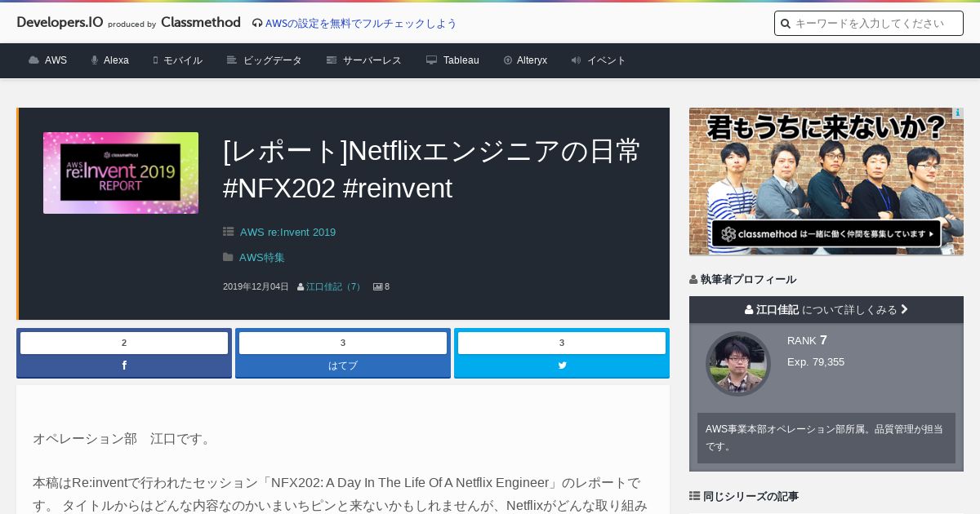
Task: Click the RANK 7 text
Action: (807, 340)
